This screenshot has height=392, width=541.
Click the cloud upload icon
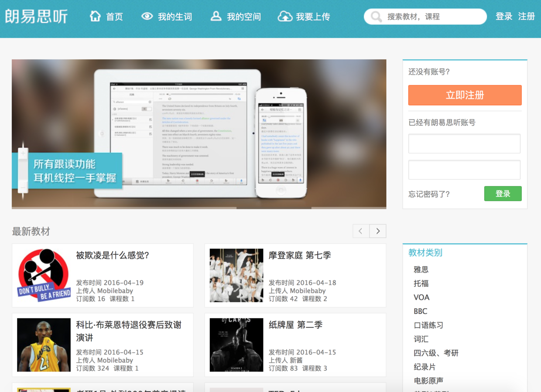[x=285, y=17]
